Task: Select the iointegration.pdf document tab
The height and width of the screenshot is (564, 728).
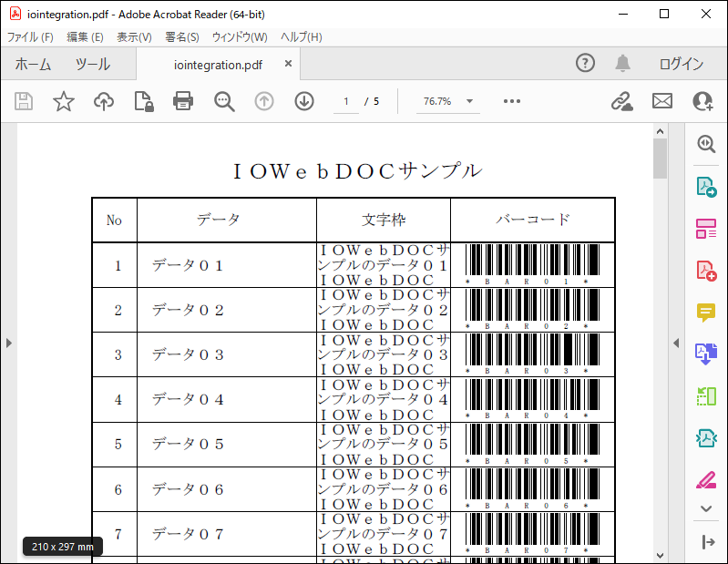Action: pos(218,65)
